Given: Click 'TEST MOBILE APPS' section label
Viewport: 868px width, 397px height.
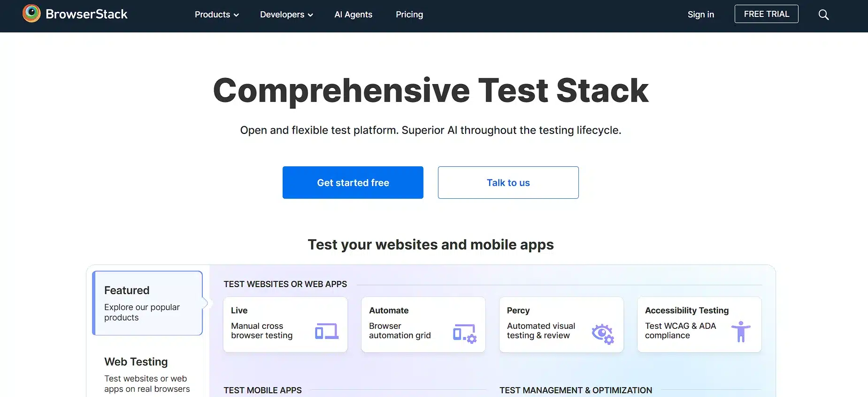Looking at the screenshot, I should coord(263,390).
